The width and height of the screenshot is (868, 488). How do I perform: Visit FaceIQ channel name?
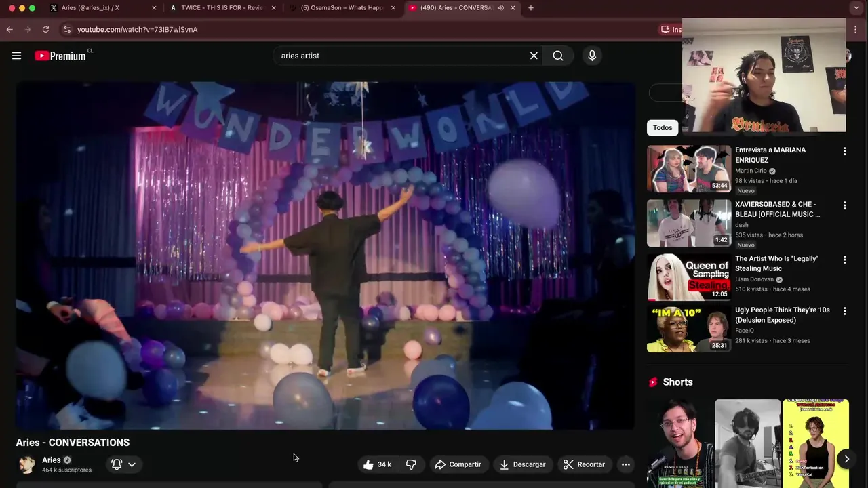pos(745,331)
